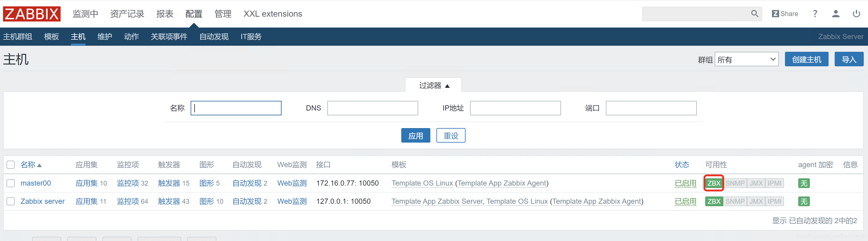The width and height of the screenshot is (868, 241).
Task: Click the search magnifier icon
Action: [754, 14]
